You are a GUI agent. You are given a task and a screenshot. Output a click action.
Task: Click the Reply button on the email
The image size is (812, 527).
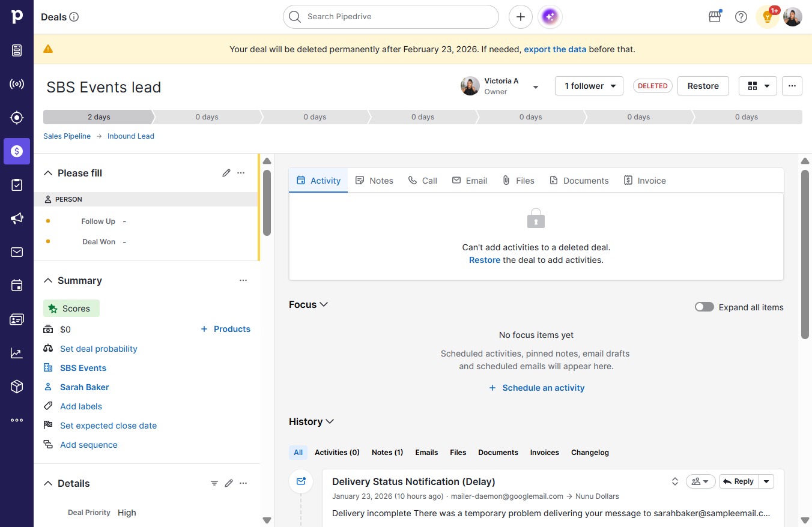739,481
